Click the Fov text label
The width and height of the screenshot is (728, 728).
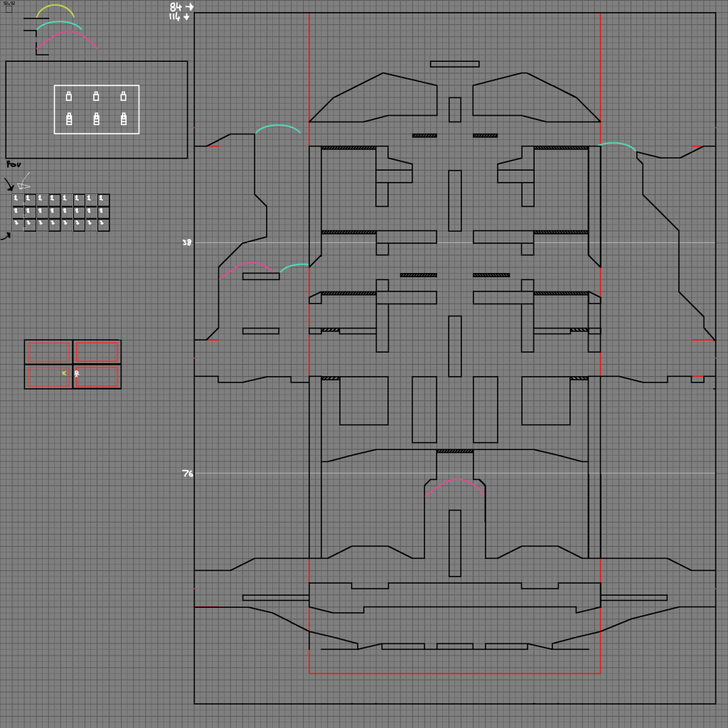pyautogui.click(x=14, y=164)
